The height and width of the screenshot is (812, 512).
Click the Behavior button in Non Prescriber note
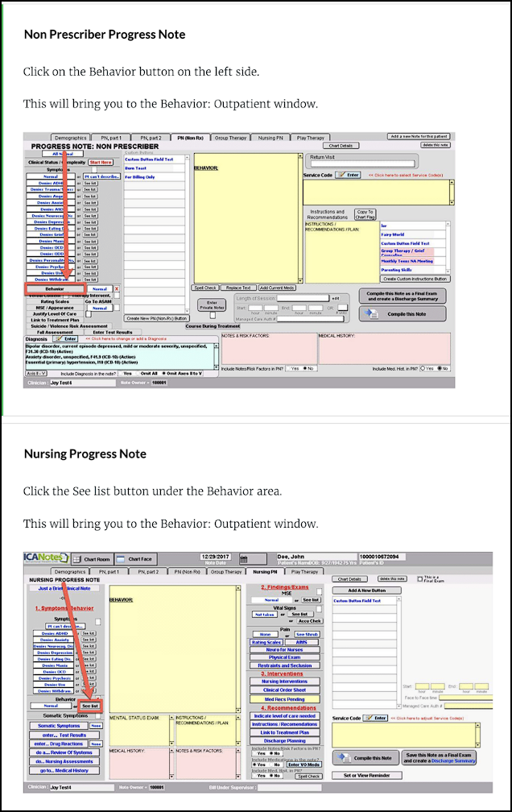click(55, 289)
